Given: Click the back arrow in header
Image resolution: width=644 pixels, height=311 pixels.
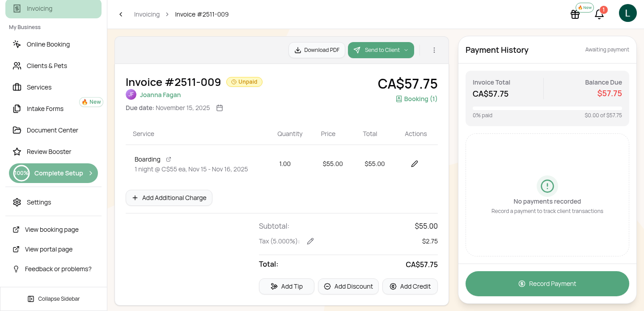Looking at the screenshot, I should point(121,14).
